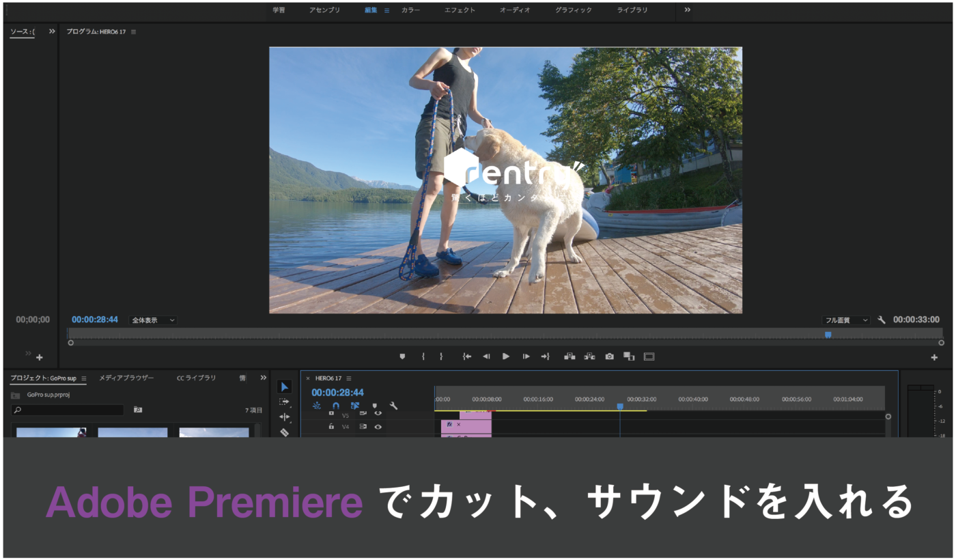Expand Source panel overflow chevron
This screenshot has width=956, height=560.
pyautogui.click(x=52, y=31)
